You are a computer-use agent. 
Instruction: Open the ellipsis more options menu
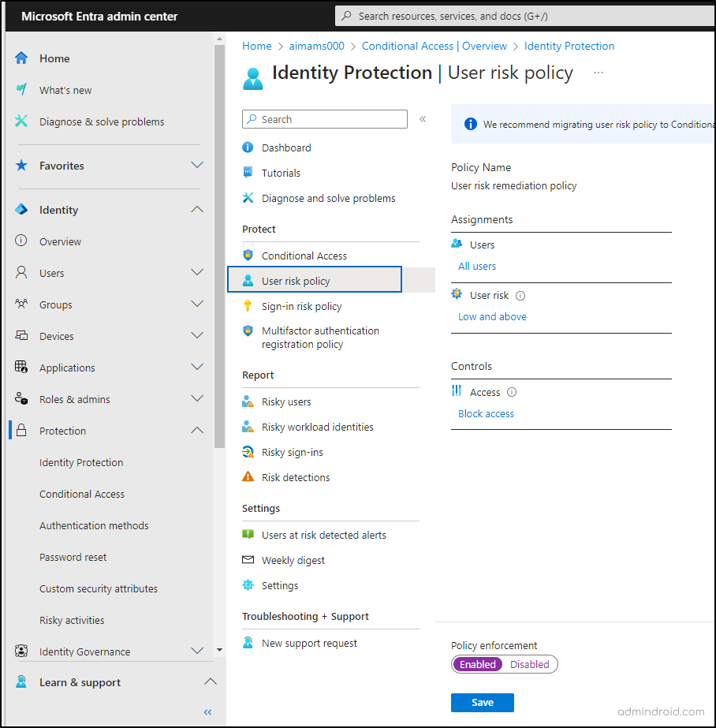coord(599,73)
